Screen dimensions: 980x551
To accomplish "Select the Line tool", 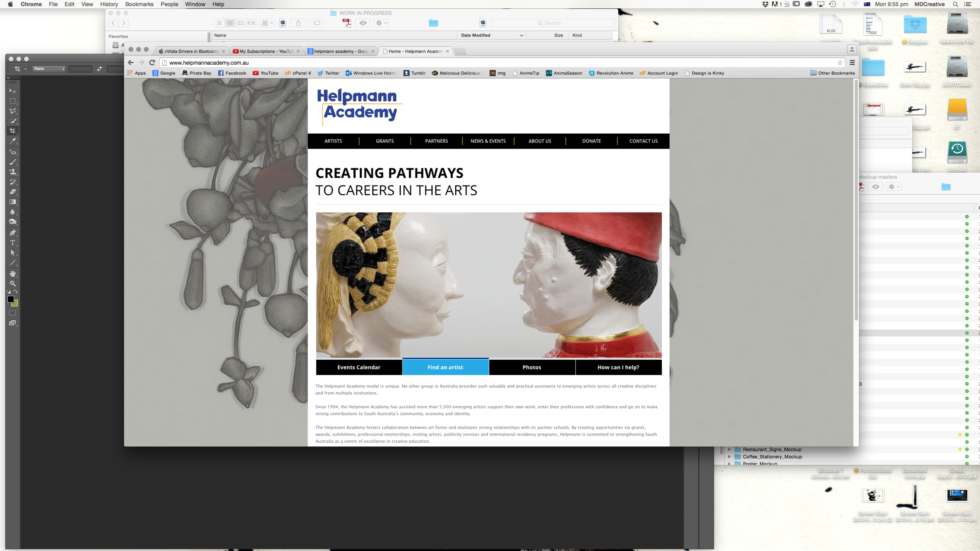I will tap(13, 263).
